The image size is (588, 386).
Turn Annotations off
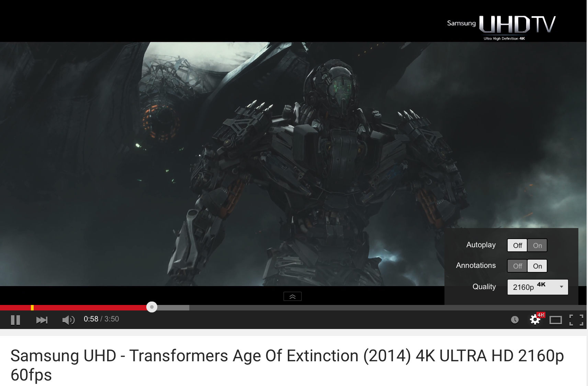tap(517, 266)
